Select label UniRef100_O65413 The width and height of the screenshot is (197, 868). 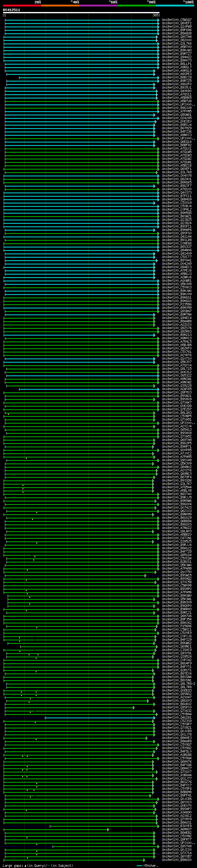pyautogui.click(x=177, y=430)
